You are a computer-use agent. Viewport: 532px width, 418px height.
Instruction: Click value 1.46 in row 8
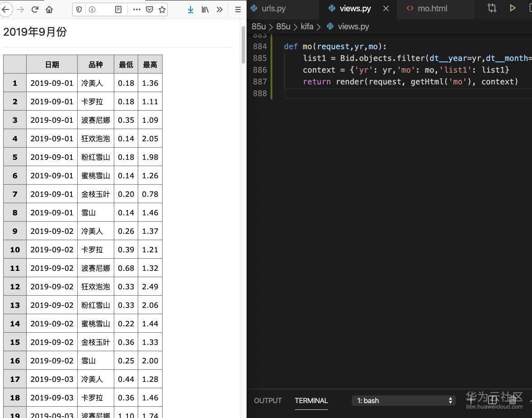pyautogui.click(x=150, y=213)
